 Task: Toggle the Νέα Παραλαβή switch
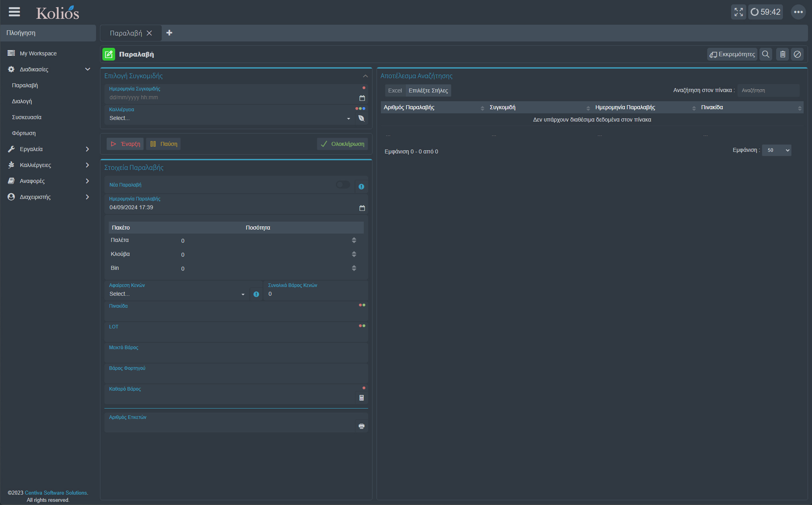[x=343, y=185]
